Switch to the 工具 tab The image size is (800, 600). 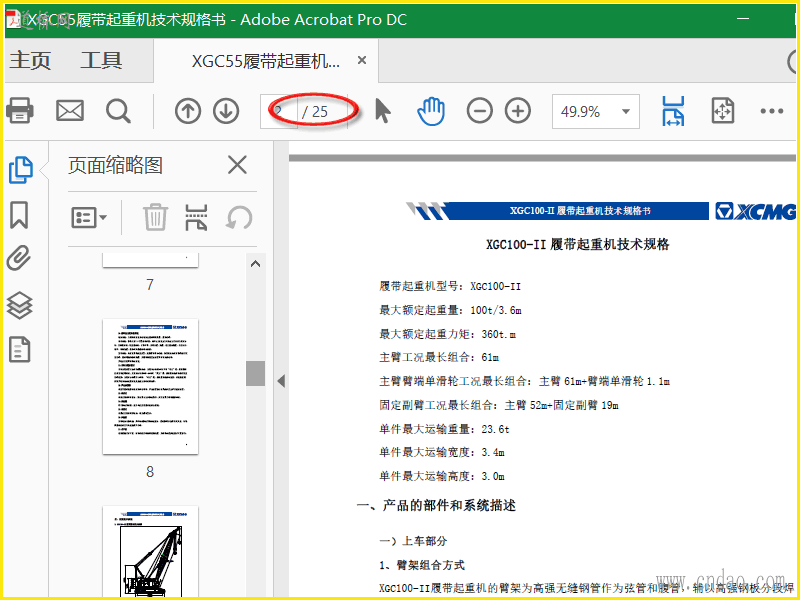click(x=101, y=61)
